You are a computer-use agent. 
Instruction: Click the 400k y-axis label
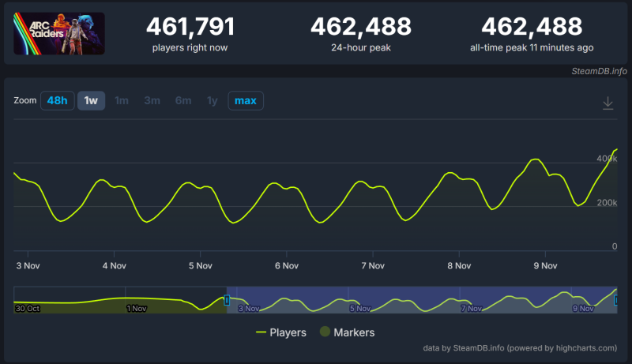607,158
